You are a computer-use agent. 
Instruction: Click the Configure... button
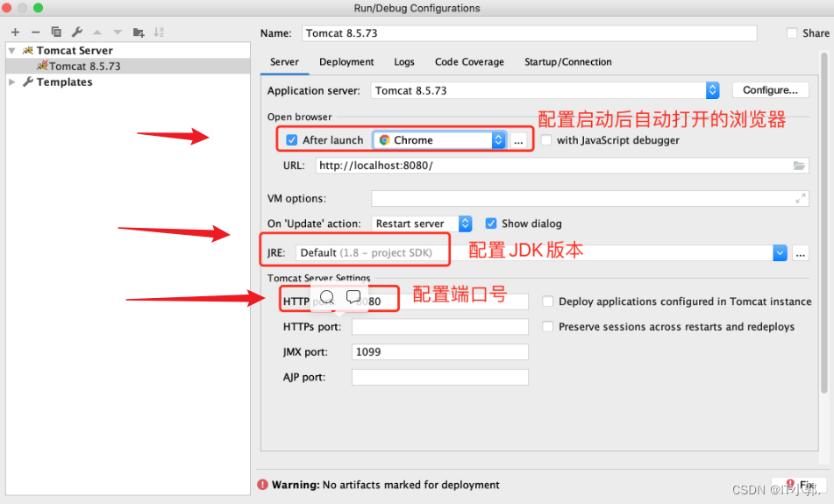click(770, 90)
